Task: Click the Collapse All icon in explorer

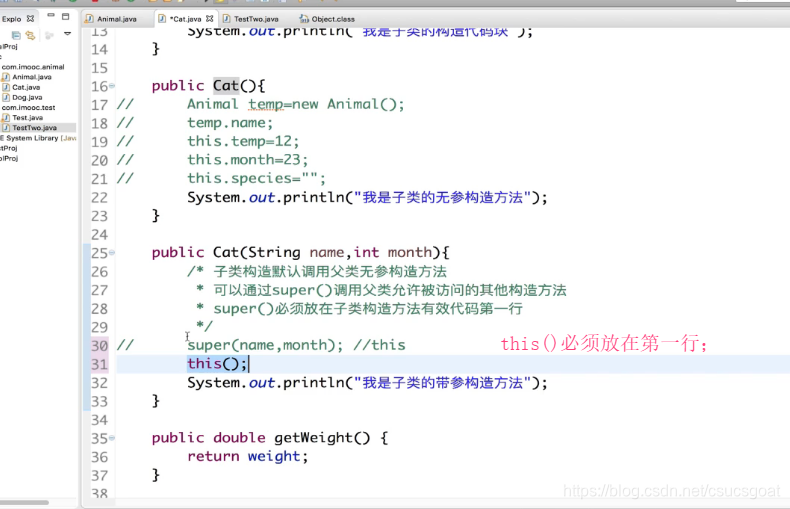Action: tap(16, 35)
